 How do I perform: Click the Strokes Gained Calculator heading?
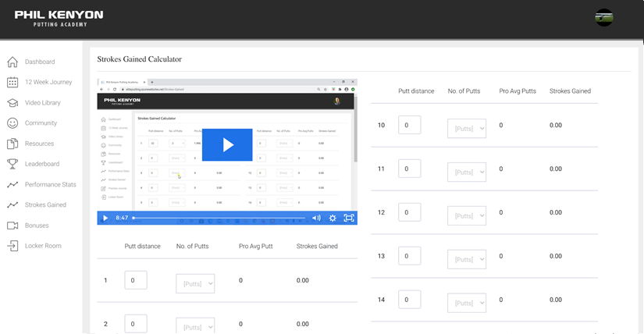click(139, 59)
